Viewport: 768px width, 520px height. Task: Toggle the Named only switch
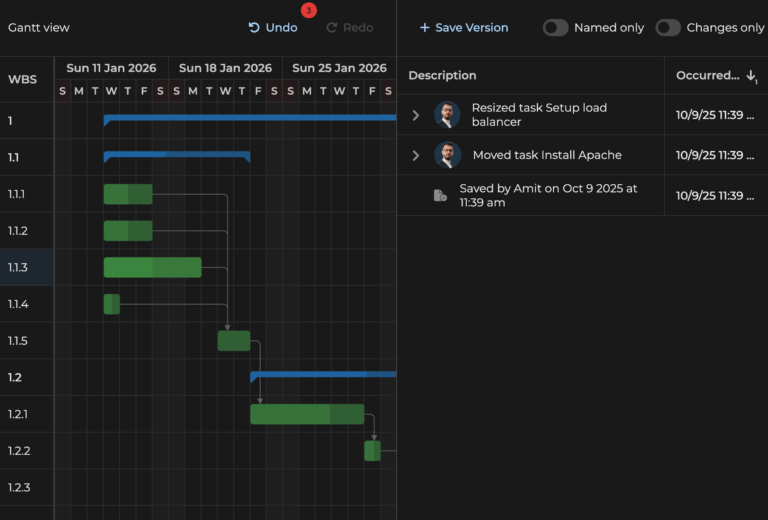555,28
